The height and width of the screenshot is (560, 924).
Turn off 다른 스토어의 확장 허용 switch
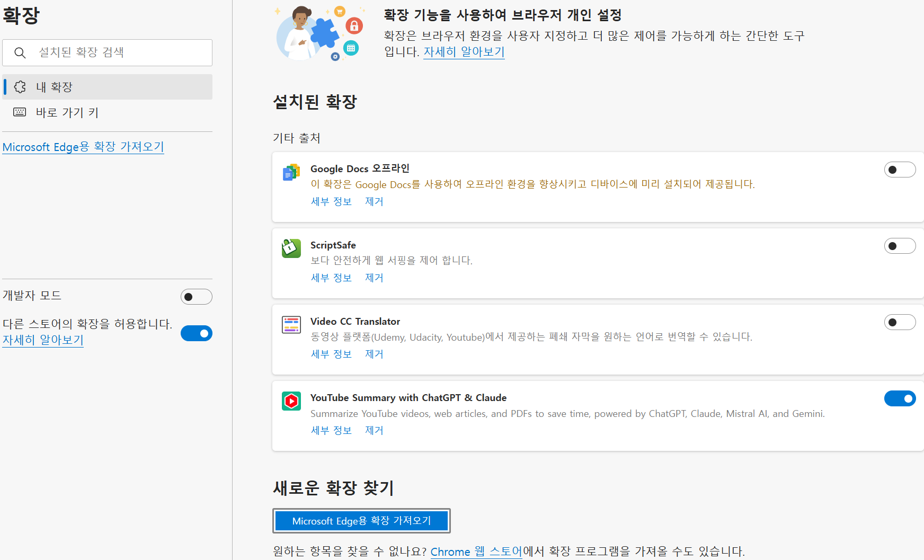coord(196,333)
